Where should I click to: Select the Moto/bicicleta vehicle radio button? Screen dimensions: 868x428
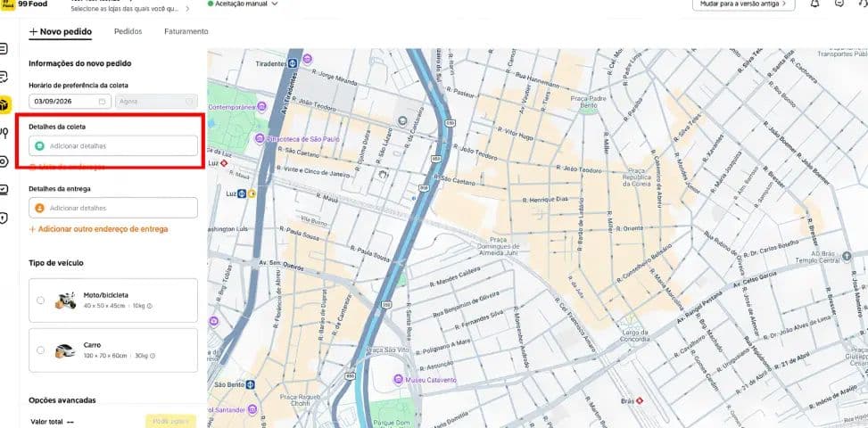pyautogui.click(x=40, y=300)
